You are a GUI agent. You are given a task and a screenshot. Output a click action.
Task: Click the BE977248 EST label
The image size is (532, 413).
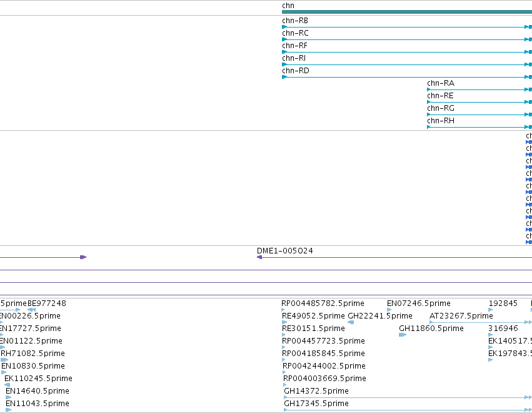(x=47, y=303)
